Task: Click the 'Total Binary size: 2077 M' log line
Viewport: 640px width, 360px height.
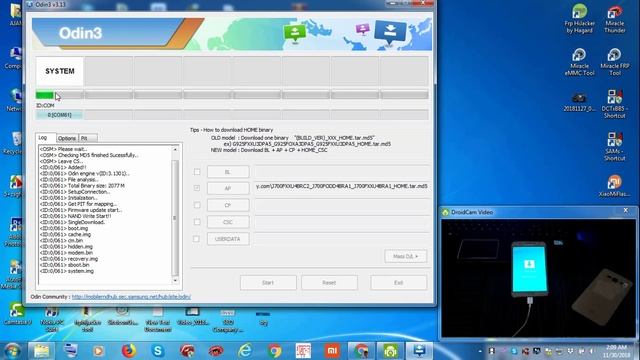Action: (82, 186)
